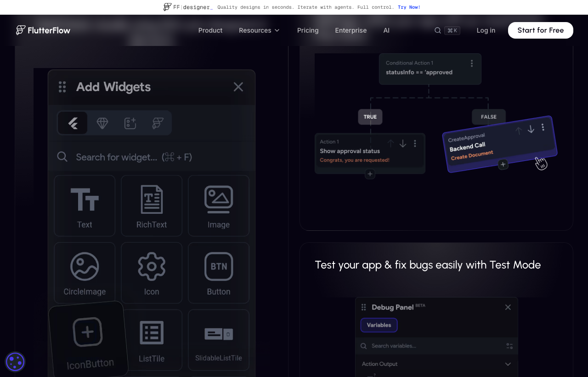
Task: Select the Flutter widgets tab icon
Action: coord(73,123)
